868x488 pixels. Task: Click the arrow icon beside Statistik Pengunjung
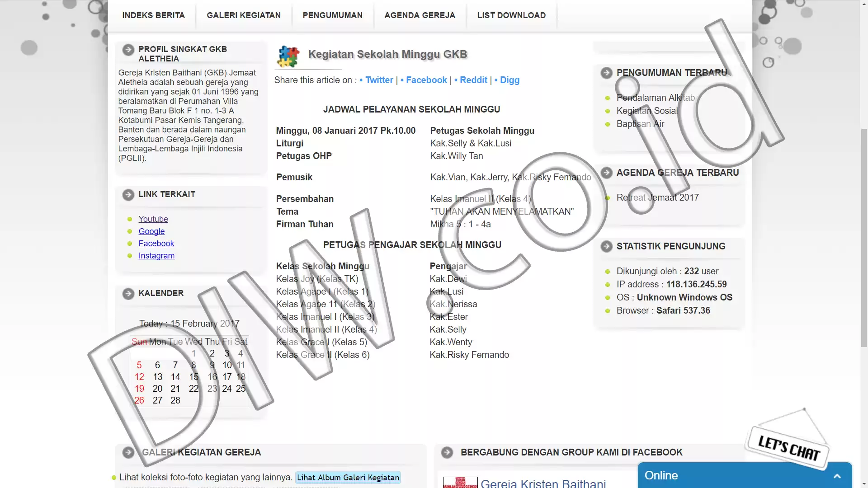607,246
